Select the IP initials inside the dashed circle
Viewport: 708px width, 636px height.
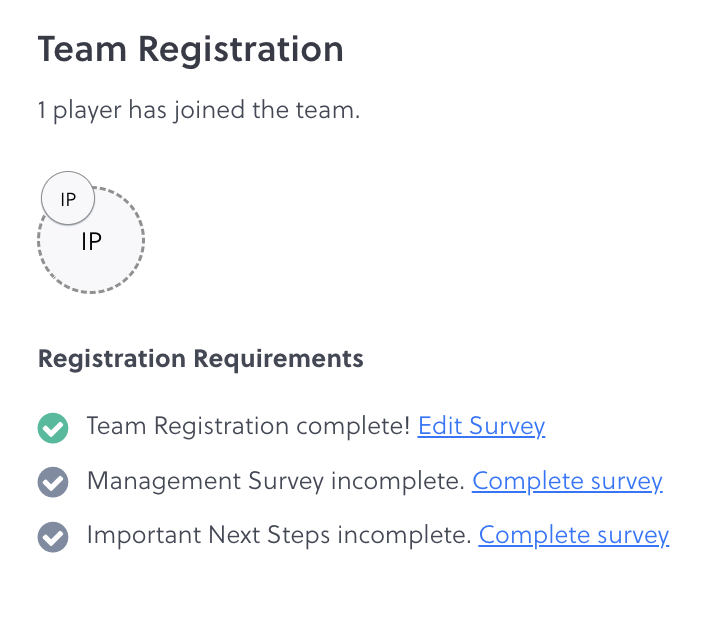(x=91, y=242)
